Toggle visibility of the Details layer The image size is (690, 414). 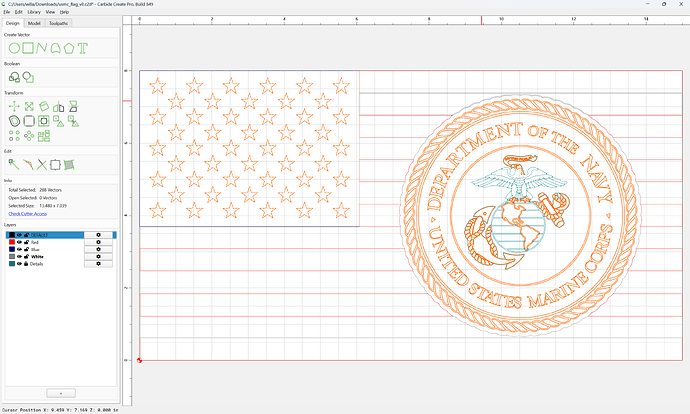[x=19, y=264]
